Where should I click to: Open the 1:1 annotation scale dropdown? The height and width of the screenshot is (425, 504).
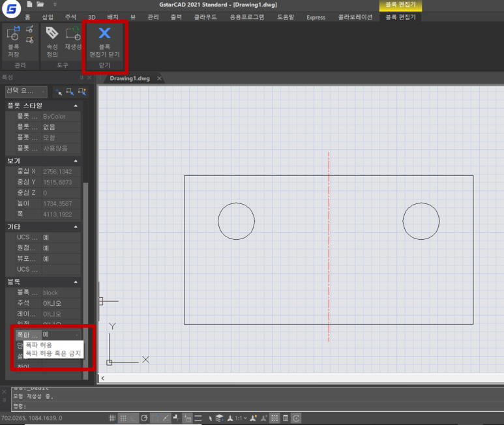click(x=239, y=418)
